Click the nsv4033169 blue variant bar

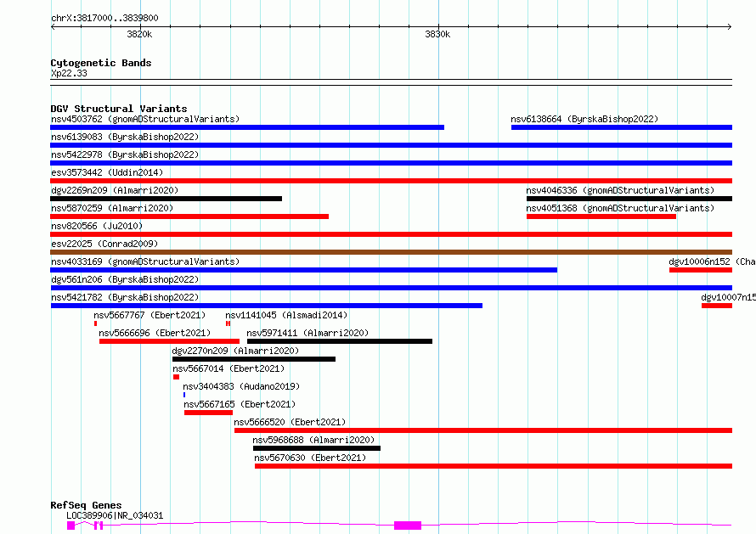(x=304, y=270)
